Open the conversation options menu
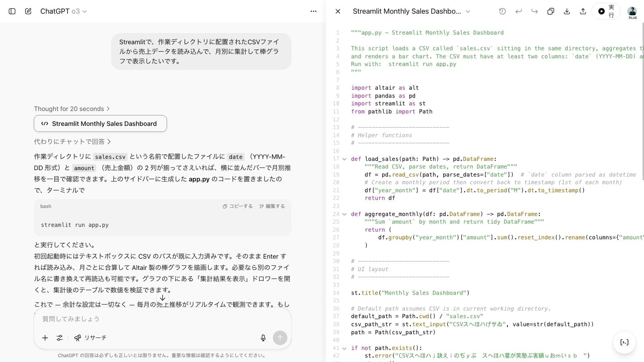644x362 pixels. coord(313,11)
